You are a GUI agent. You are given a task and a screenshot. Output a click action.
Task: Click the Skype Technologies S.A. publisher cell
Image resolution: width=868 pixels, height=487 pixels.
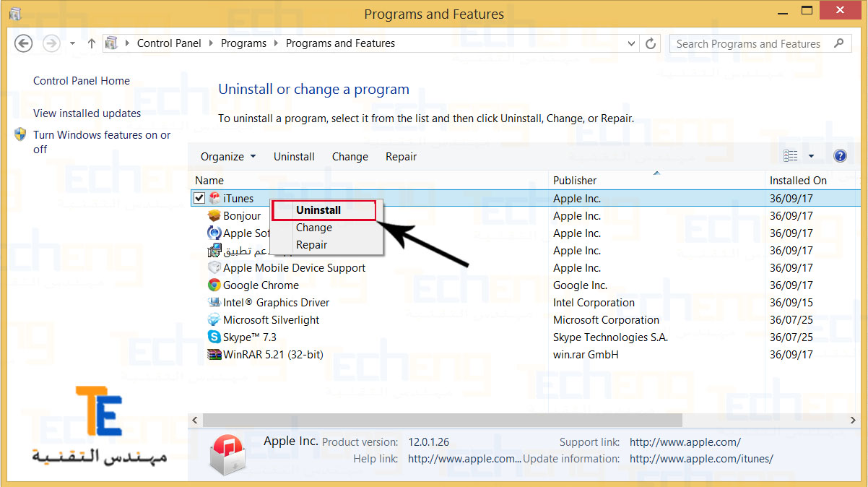click(x=611, y=337)
